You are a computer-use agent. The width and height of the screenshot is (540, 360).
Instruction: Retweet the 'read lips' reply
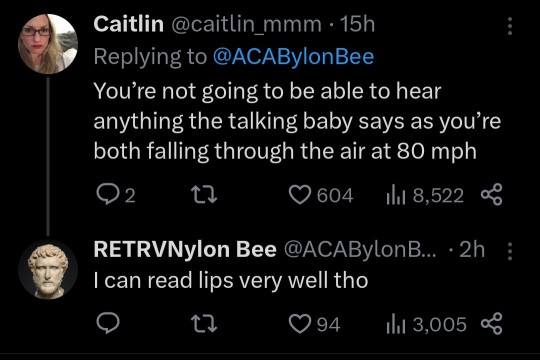pos(204,324)
